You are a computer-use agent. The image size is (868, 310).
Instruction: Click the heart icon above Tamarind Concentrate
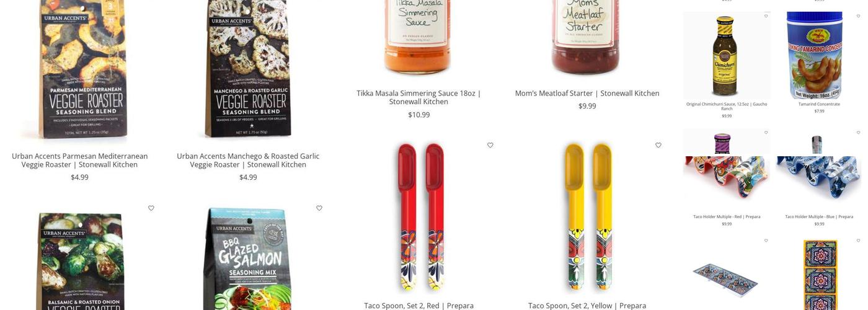[x=858, y=16]
